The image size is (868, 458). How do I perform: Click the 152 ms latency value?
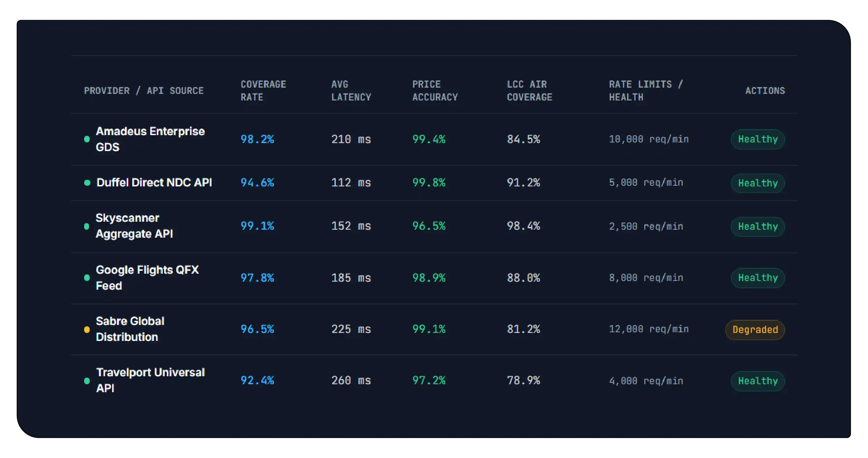351,226
